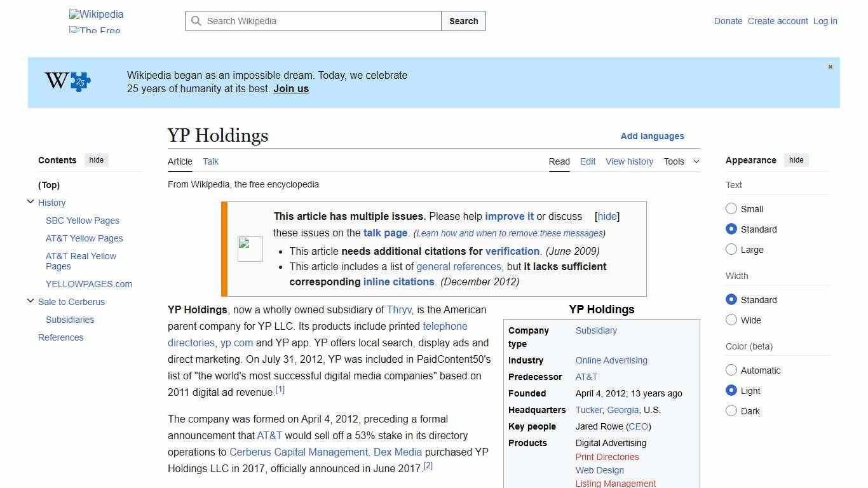This screenshot has height=488, width=868.
Task: Open the Tools dropdown
Action: (681, 161)
